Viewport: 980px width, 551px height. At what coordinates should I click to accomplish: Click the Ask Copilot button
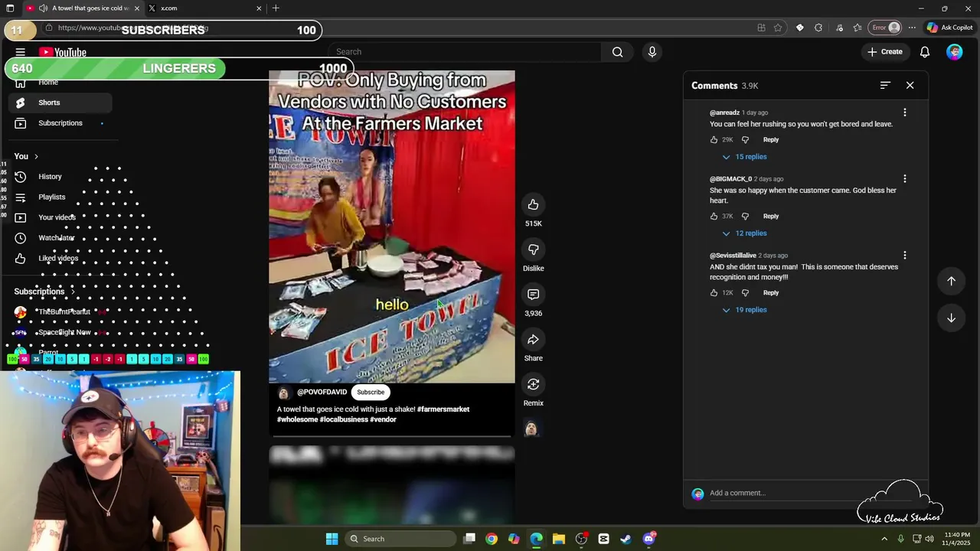click(949, 28)
